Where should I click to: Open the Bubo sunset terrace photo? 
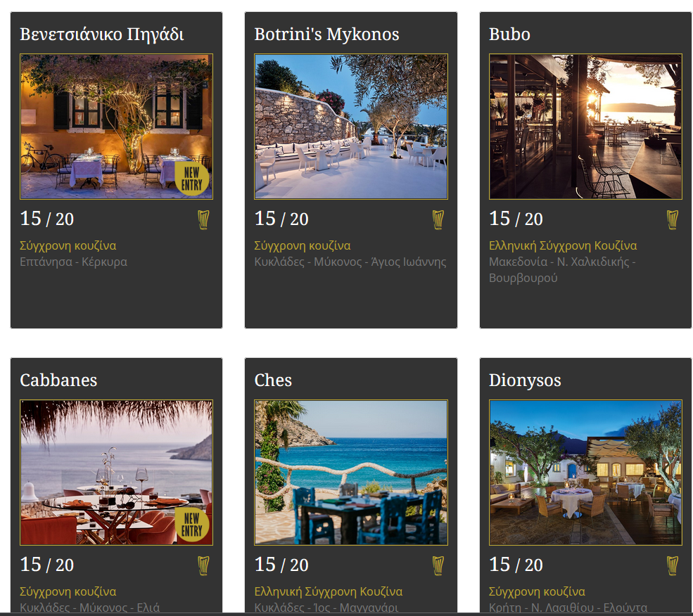(585, 127)
